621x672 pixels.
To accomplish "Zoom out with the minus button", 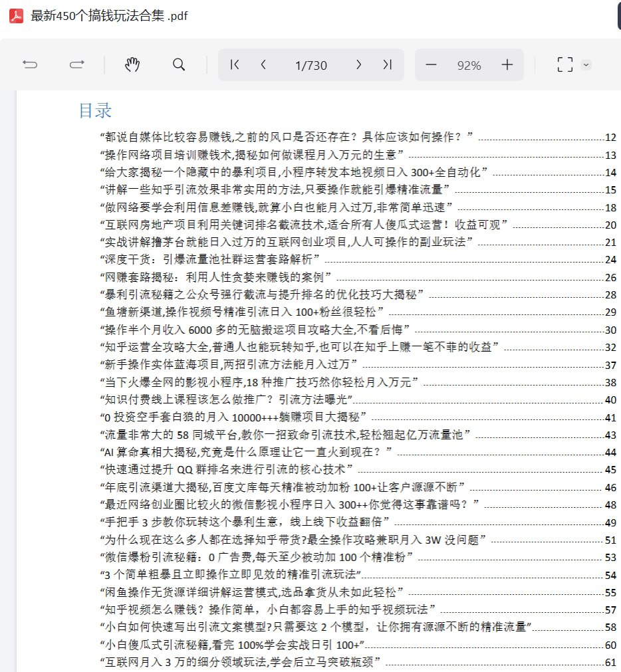I will pos(431,64).
